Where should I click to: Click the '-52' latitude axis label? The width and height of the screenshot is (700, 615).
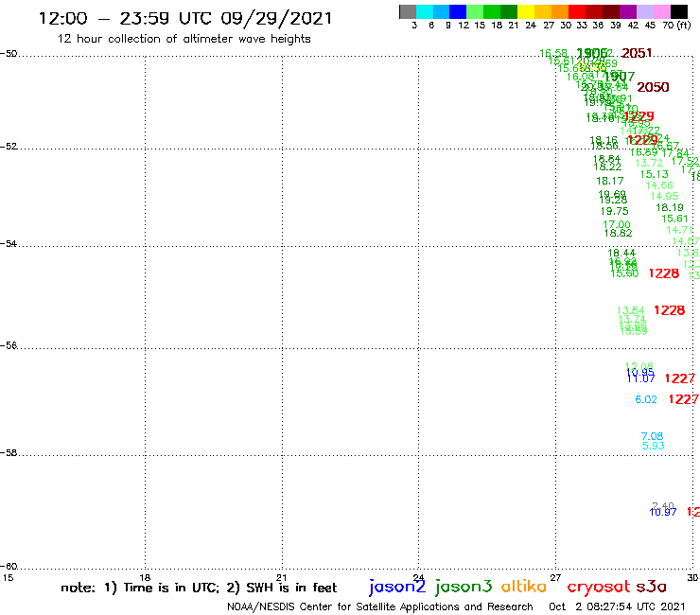click(x=9, y=146)
